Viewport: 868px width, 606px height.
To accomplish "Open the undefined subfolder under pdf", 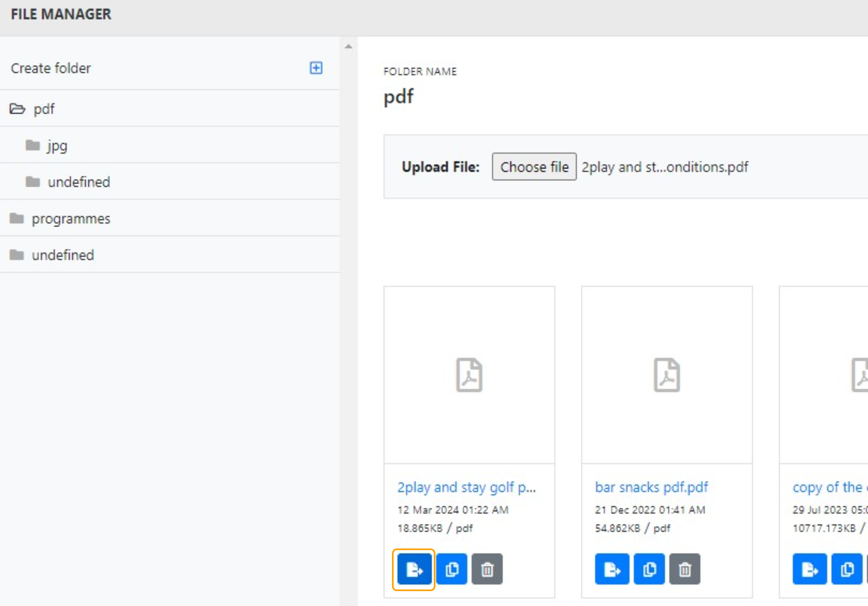I will coord(78,182).
